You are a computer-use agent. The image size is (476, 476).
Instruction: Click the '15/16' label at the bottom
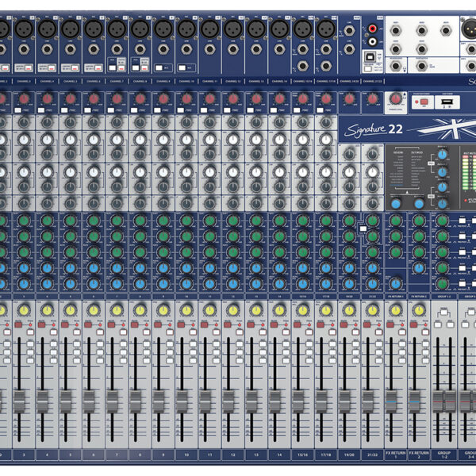click(303, 455)
